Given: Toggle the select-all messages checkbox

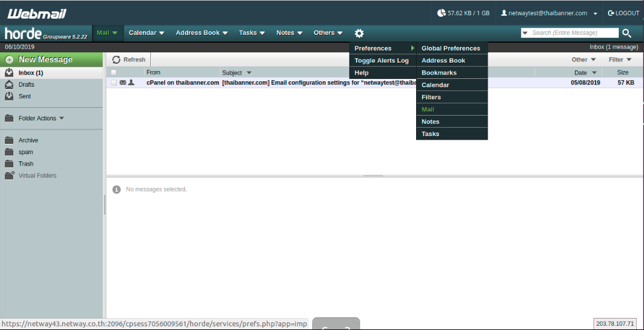Looking at the screenshot, I should 114,73.
